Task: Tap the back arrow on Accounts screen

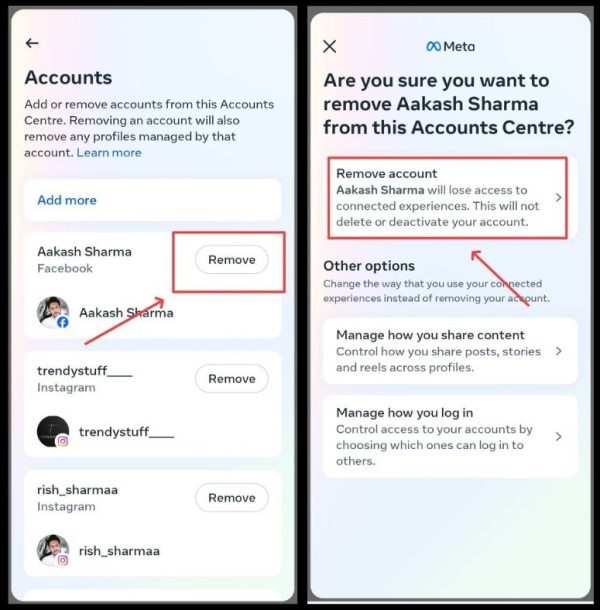Action: click(x=32, y=43)
